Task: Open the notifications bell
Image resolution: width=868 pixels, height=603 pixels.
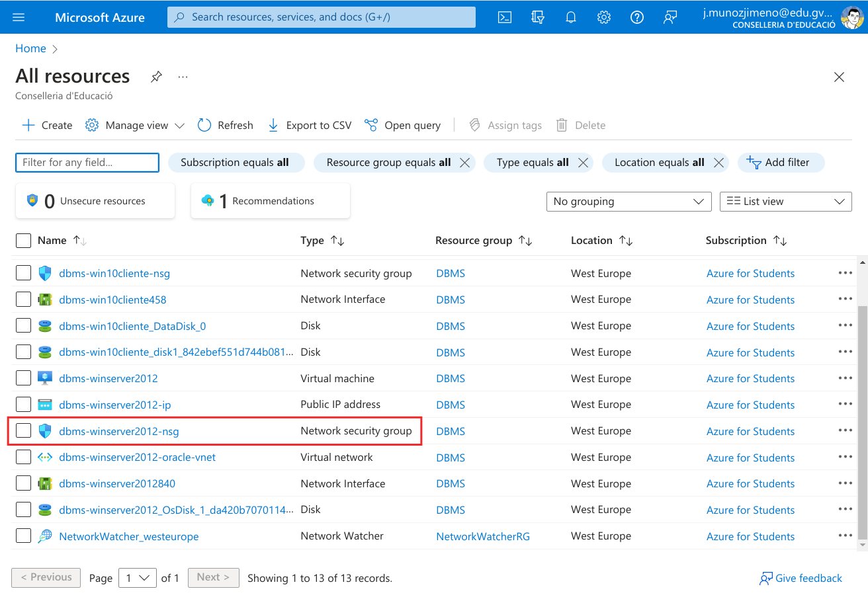Action: click(x=571, y=17)
